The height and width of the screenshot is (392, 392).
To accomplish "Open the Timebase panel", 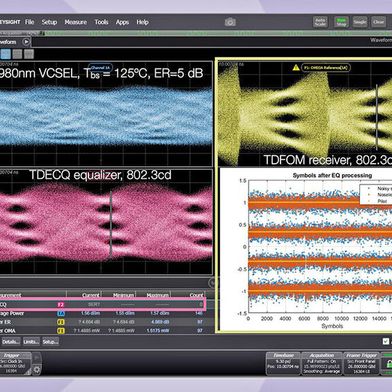I will click(283, 364).
